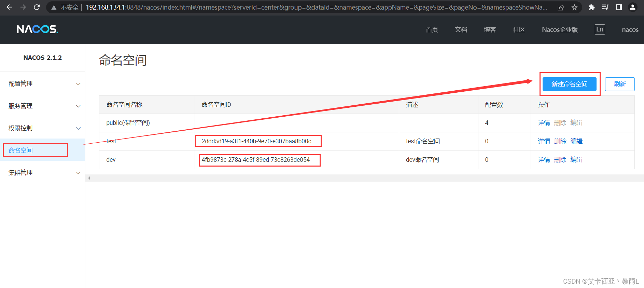Screen dimensions: 644x288
Task: Expand the 服务管理 menu chevron
Action: 78,106
